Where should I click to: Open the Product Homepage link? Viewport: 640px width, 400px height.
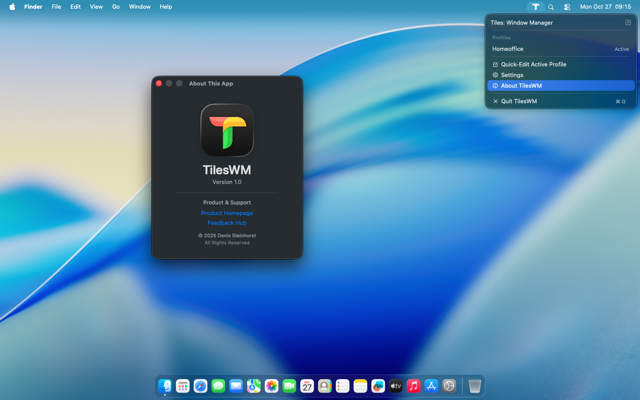click(x=227, y=213)
